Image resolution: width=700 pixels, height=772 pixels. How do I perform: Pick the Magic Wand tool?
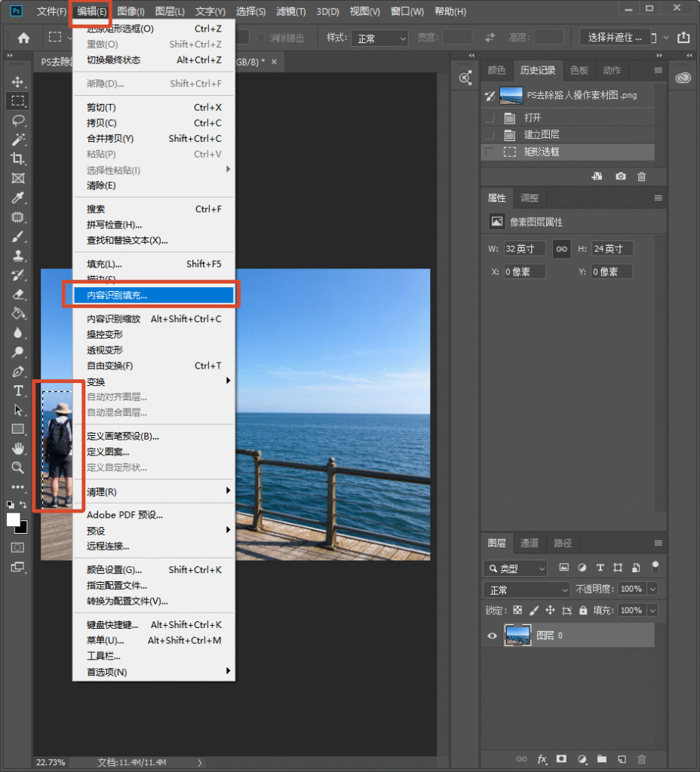pyautogui.click(x=18, y=139)
